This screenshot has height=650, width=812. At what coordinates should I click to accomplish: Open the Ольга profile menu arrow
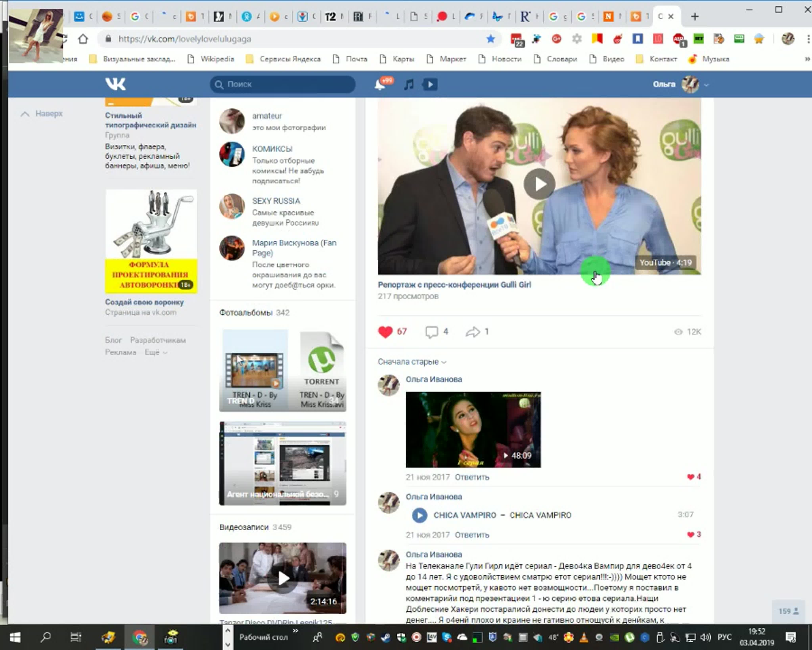pos(706,85)
